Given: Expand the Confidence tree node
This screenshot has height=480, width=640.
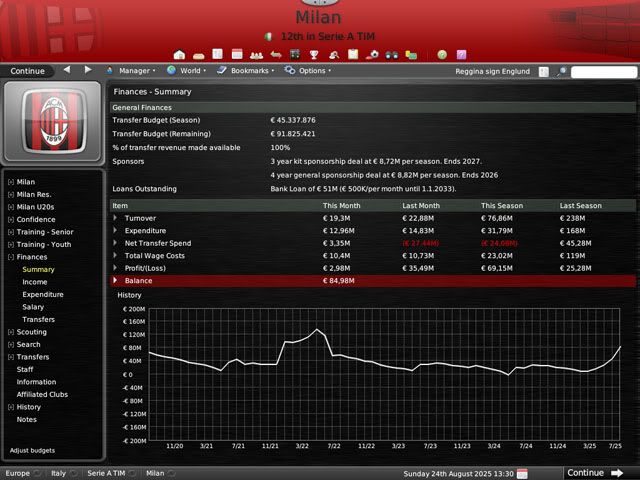Looking at the screenshot, I should click(x=11, y=220).
